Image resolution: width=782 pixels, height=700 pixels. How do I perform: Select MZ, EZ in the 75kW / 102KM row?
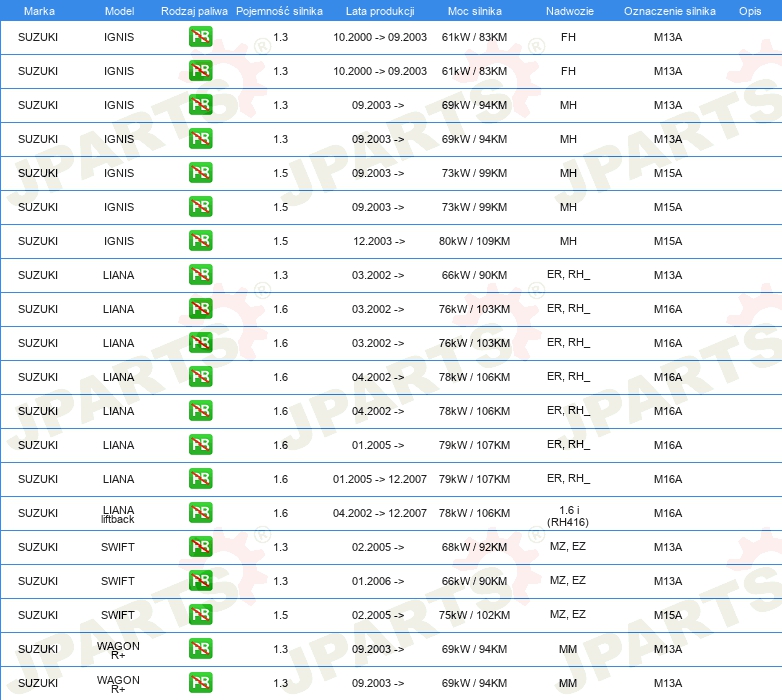pyautogui.click(x=568, y=614)
